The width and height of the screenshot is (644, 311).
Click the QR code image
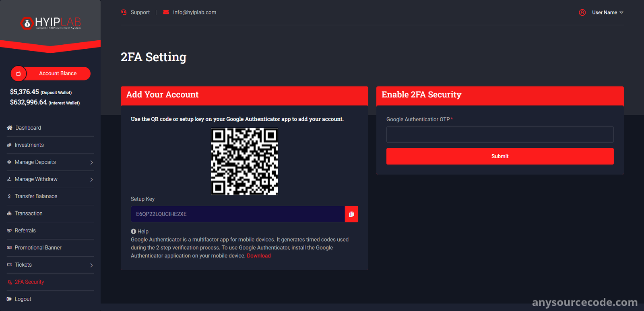point(245,162)
